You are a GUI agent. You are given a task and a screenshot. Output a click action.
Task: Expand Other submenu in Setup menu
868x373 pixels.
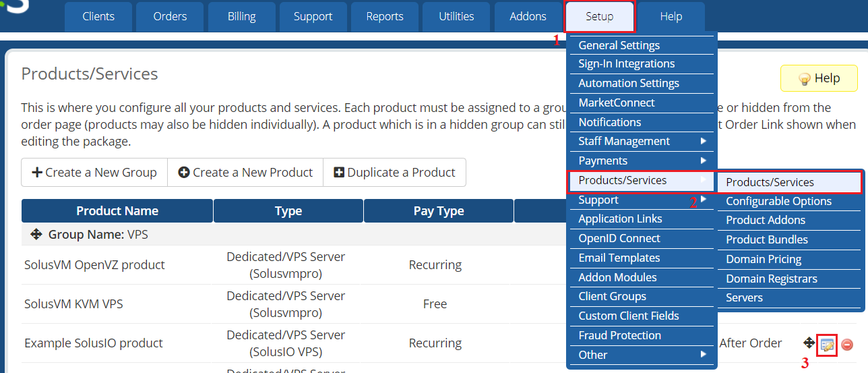(x=642, y=355)
